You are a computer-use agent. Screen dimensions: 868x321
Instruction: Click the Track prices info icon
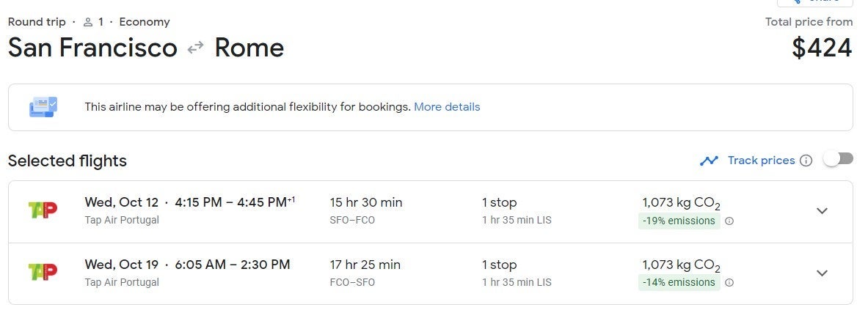(806, 161)
